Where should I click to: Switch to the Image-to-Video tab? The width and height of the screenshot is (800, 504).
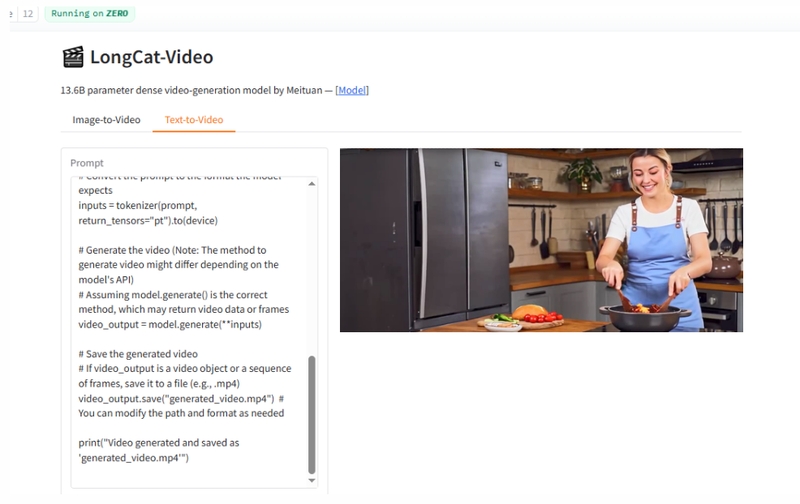coord(106,120)
